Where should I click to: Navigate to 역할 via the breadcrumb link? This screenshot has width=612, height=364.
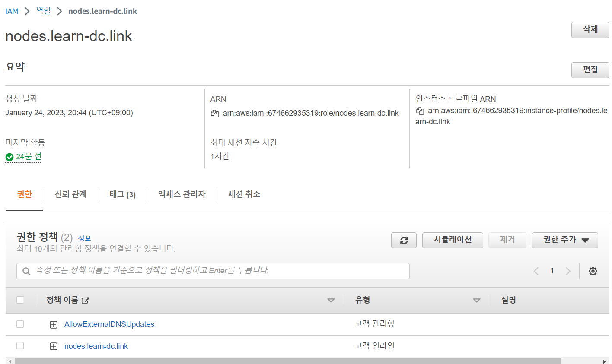[x=43, y=11]
